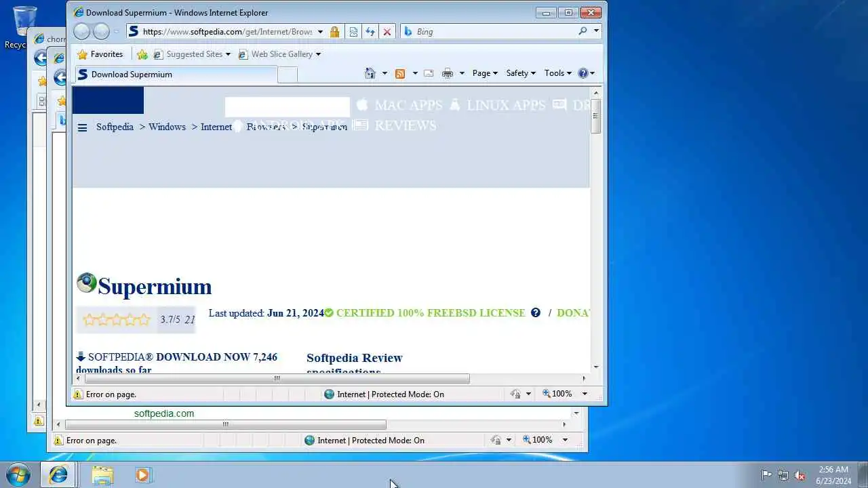Click the white search box on page header
Image resolution: width=868 pixels, height=488 pixels.
(287, 107)
